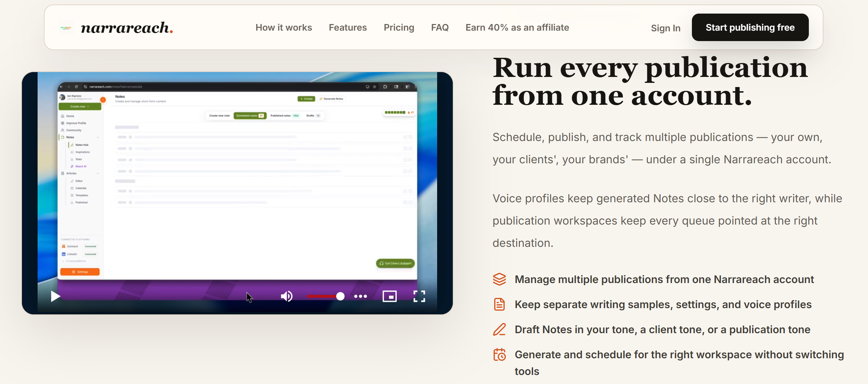Go home via the narrareach wordmark

127,28
